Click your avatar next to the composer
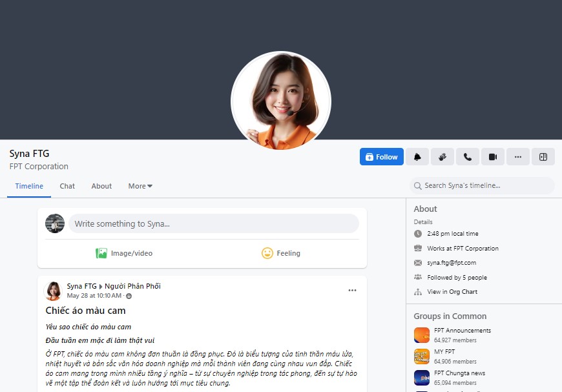Viewport: 562px width, 392px height. [55, 223]
